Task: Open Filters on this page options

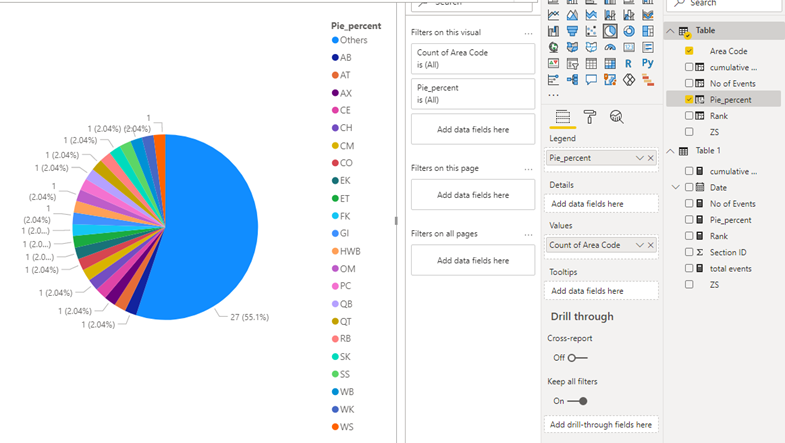Action: (528, 169)
